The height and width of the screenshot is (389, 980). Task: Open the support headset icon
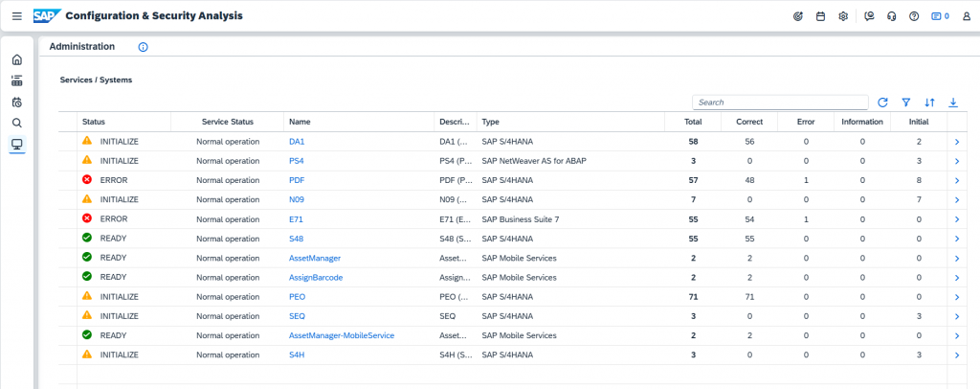[892, 16]
